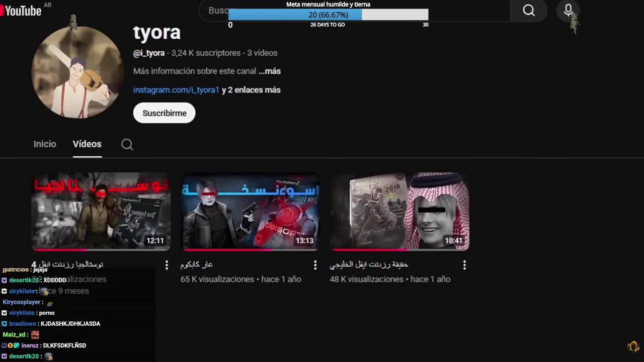Open the 13:13 video thumbnail
644x362 pixels.
pos(250,211)
